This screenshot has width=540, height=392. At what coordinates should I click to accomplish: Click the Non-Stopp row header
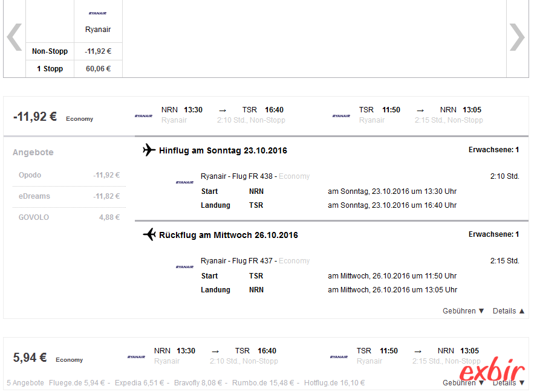[x=50, y=51]
